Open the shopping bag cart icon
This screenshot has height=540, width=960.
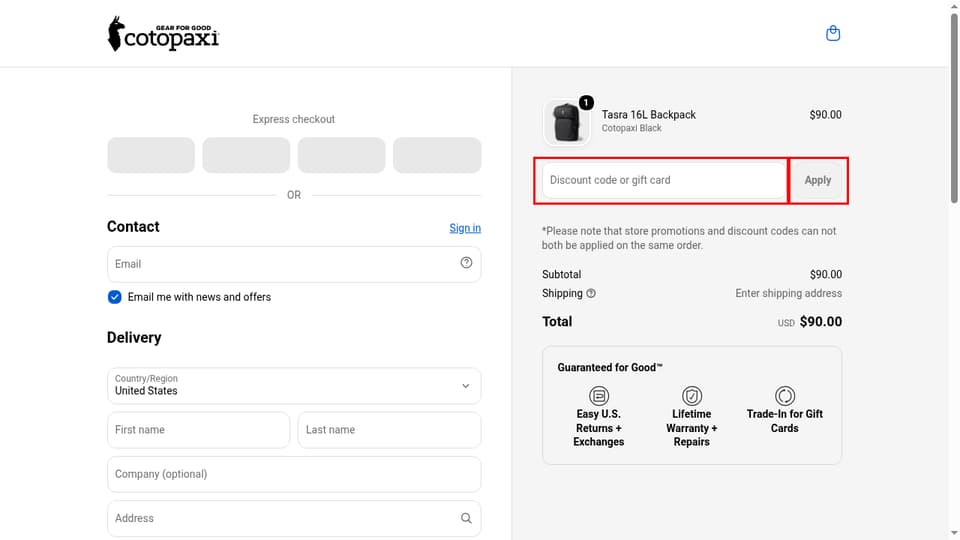(833, 33)
